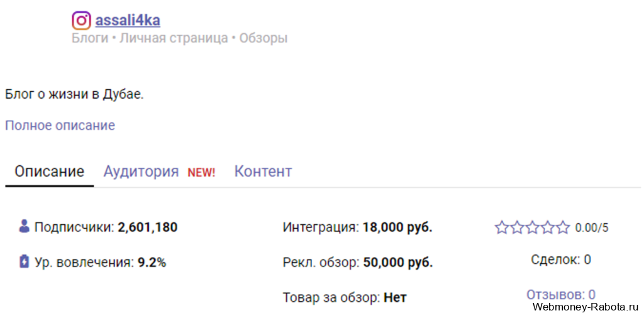The image size is (644, 318).
Task: Select the second rating star
Action: [517, 228]
